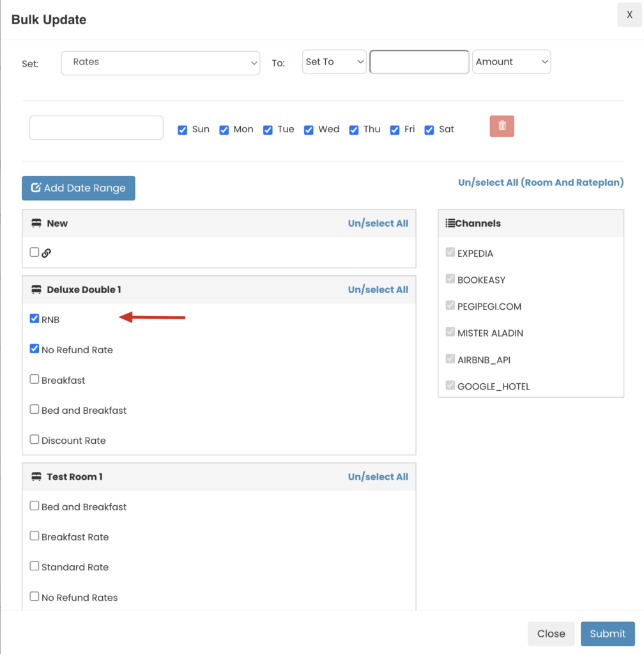Click the Bulk Update title text
The image size is (644, 654).
tap(49, 20)
